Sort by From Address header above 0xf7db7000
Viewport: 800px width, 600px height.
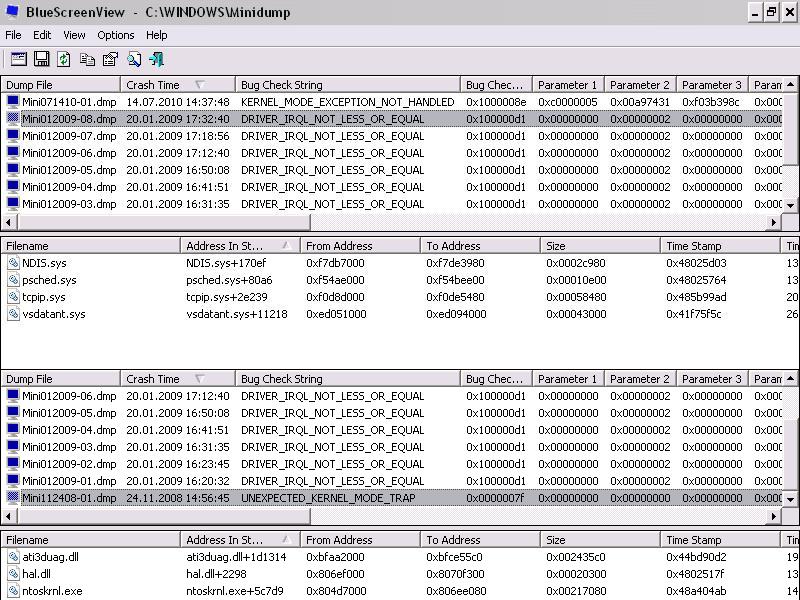tap(360, 246)
